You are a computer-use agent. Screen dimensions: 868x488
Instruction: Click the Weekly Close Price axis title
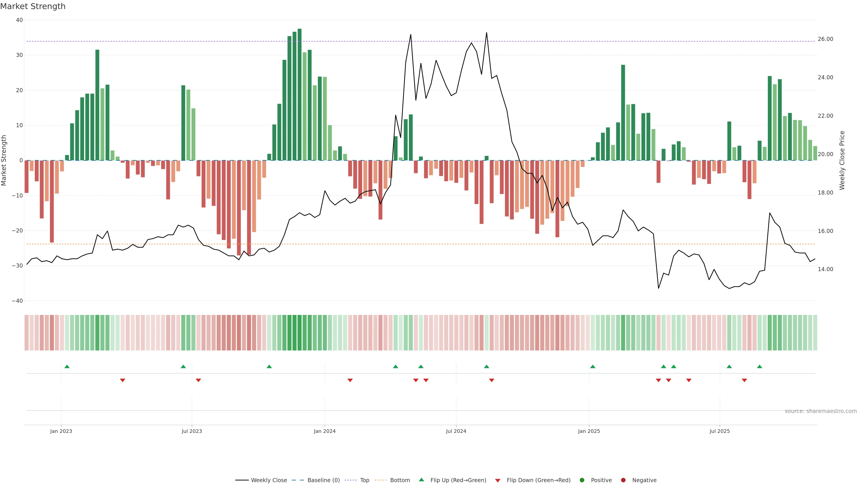tap(842, 160)
